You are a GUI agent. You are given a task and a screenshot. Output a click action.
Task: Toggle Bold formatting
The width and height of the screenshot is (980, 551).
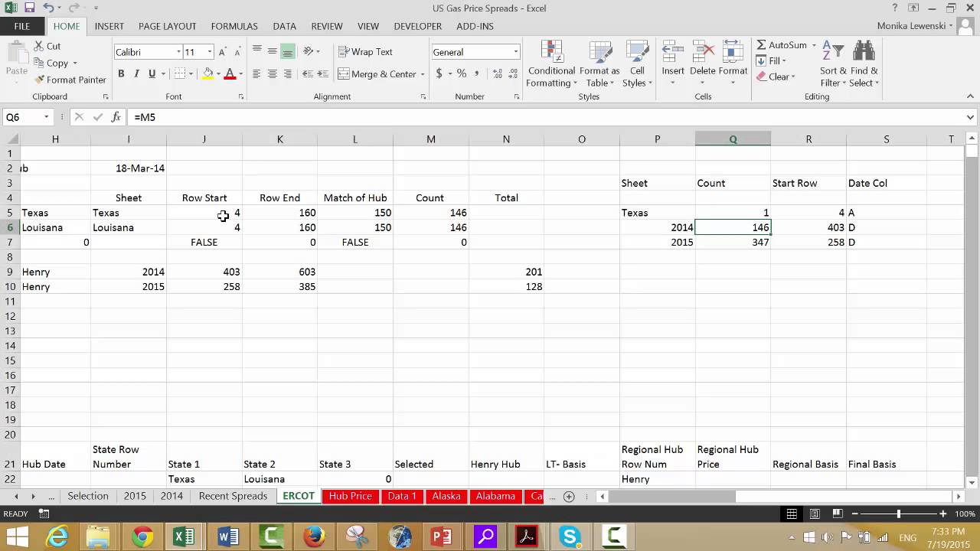point(121,73)
